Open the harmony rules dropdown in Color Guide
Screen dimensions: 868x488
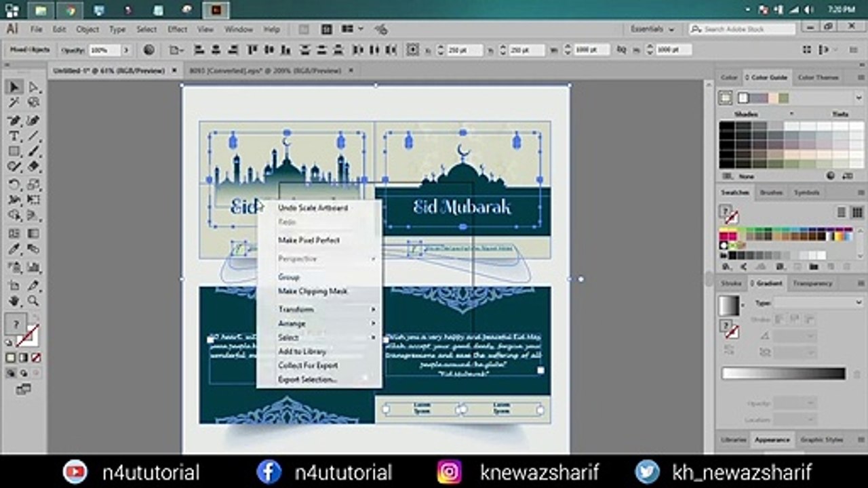pyautogui.click(x=859, y=98)
